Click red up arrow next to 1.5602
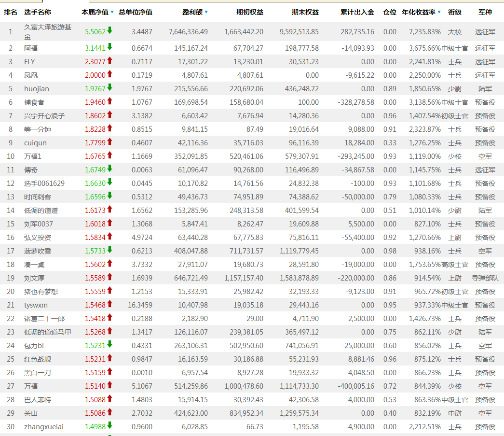504x436 pixels. click(109, 263)
